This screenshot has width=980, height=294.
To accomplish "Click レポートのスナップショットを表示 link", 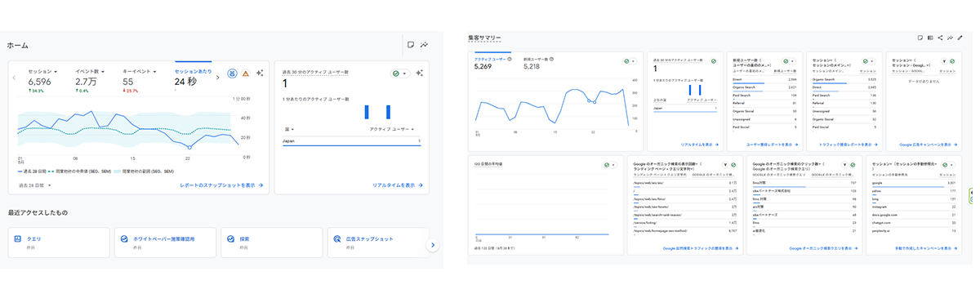I will 221,185.
